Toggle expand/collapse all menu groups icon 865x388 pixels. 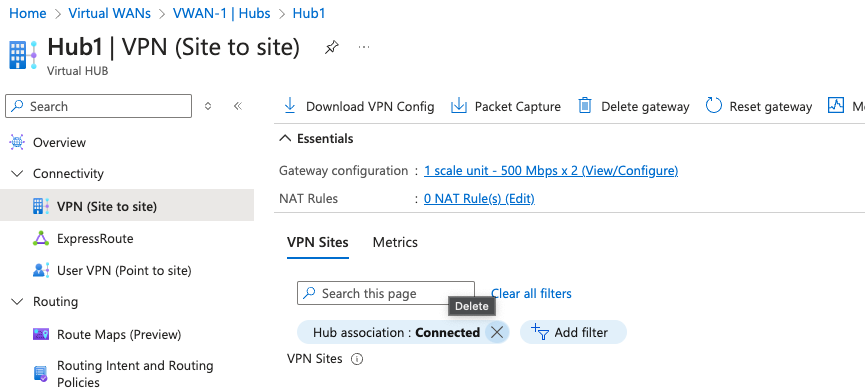(x=208, y=106)
